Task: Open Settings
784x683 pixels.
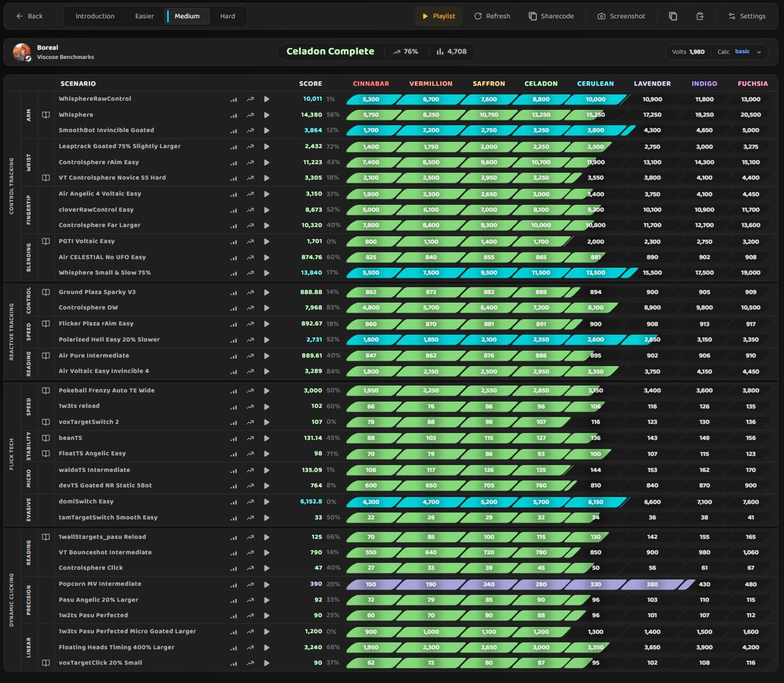Action: 747,16
